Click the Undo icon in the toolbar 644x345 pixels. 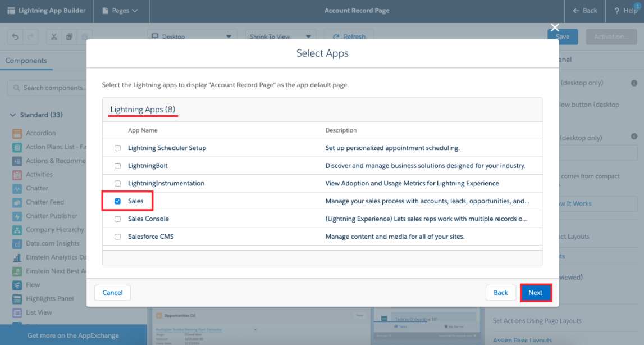coord(15,37)
